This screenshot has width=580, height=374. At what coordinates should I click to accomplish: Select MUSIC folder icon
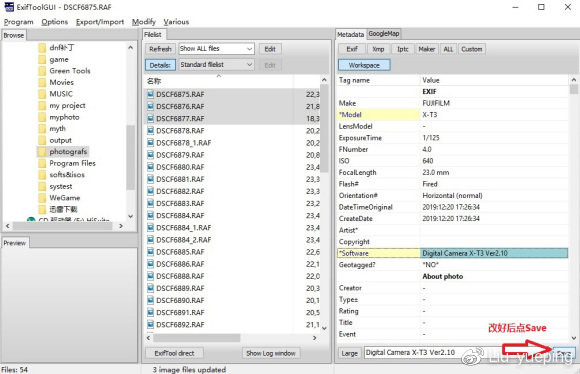(x=42, y=94)
